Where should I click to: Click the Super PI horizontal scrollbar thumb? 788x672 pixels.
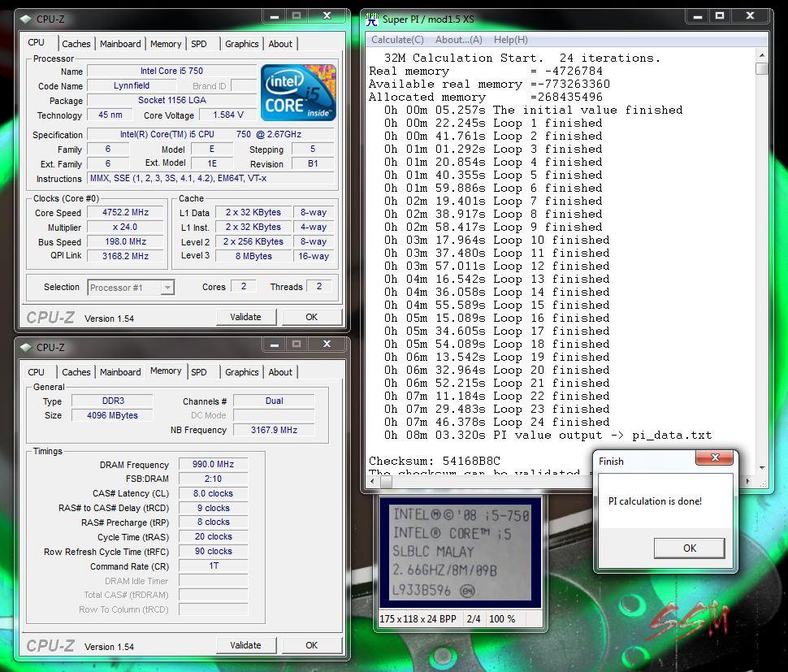tap(386, 482)
